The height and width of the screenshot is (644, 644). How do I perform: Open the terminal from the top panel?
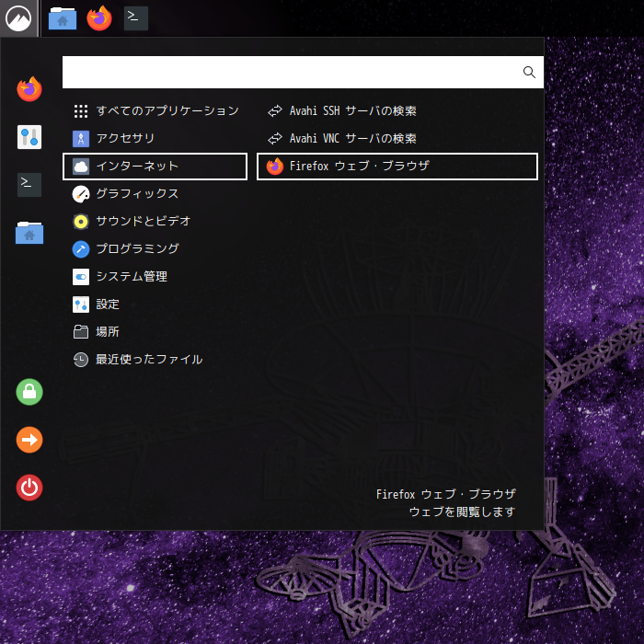tap(136, 18)
